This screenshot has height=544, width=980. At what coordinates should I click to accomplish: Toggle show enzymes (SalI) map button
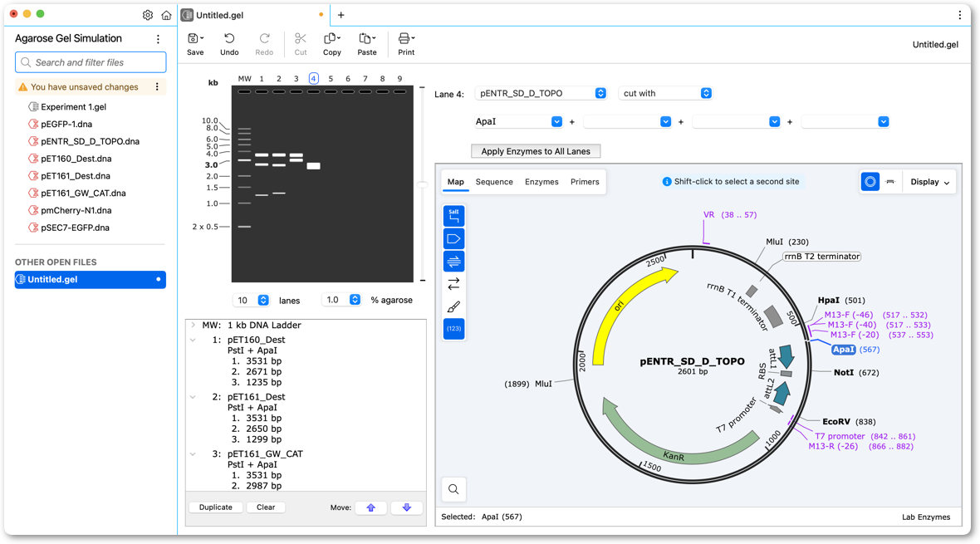453,216
